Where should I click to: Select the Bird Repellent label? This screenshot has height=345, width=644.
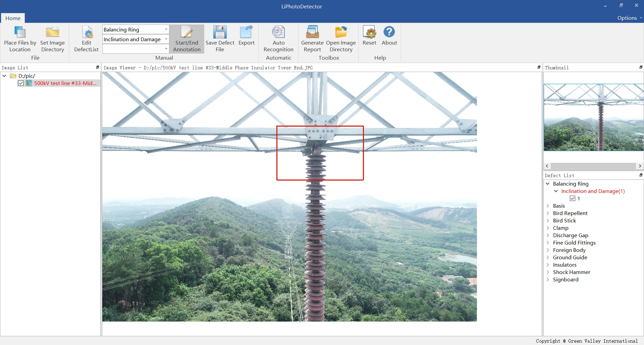tap(570, 213)
